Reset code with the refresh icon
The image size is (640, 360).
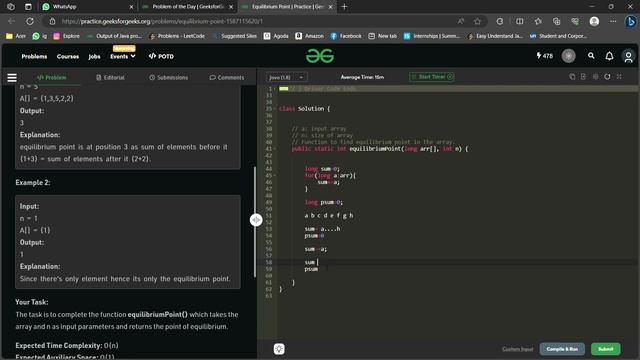(x=607, y=77)
